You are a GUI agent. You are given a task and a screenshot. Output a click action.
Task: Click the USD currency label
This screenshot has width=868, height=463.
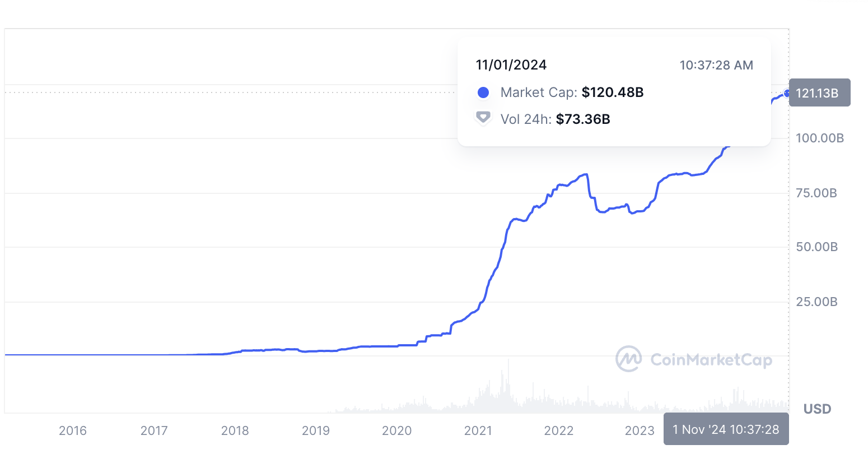[817, 409]
